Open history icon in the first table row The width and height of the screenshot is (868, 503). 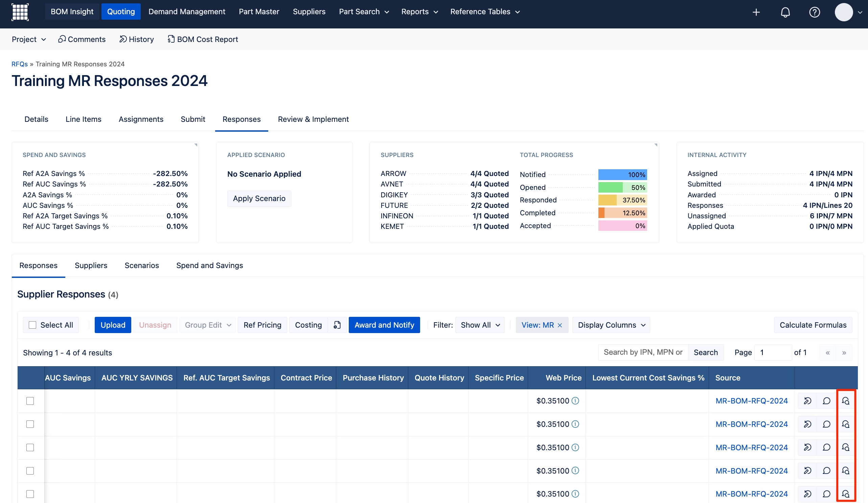click(807, 401)
